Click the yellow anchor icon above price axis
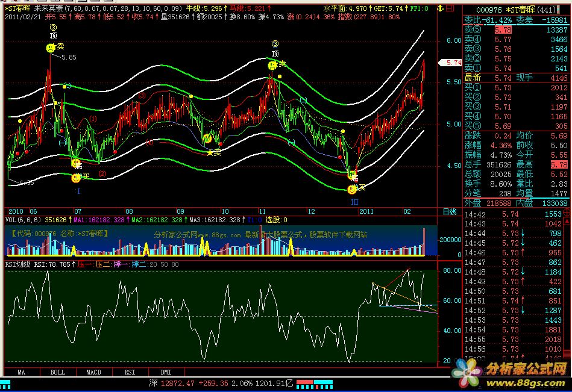The image size is (572, 392). pyautogui.click(x=441, y=8)
